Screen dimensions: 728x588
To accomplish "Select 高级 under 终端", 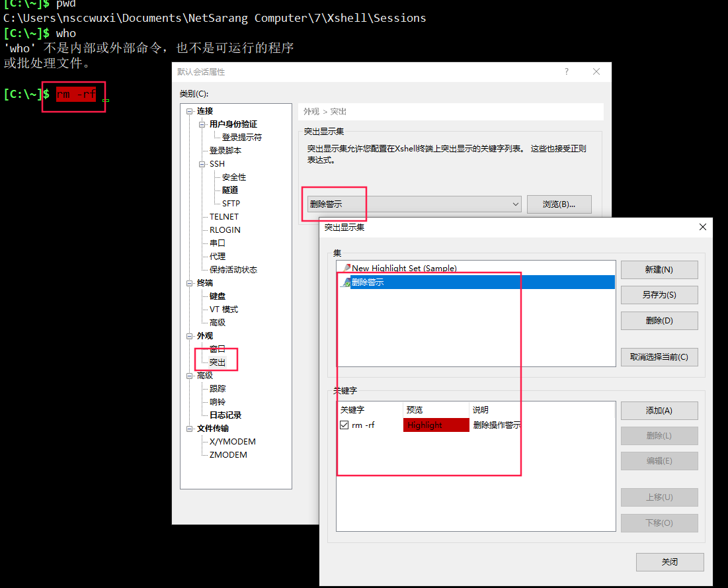I will [218, 322].
